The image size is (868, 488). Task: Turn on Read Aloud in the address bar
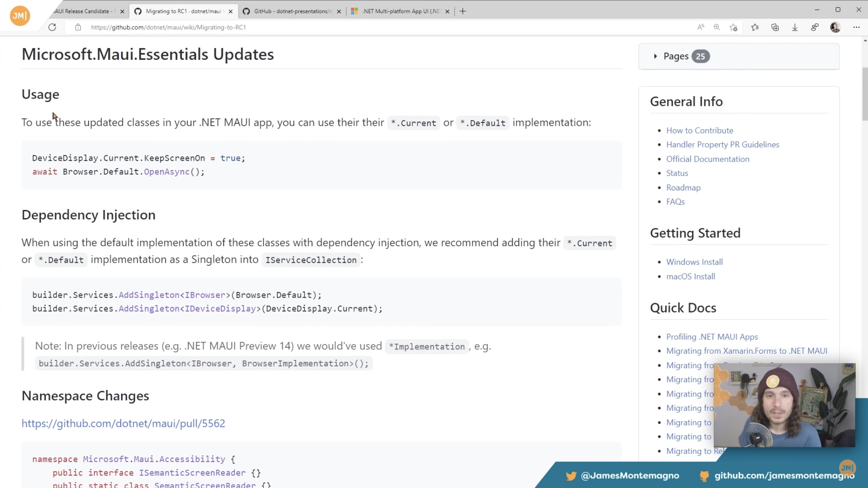point(701,27)
